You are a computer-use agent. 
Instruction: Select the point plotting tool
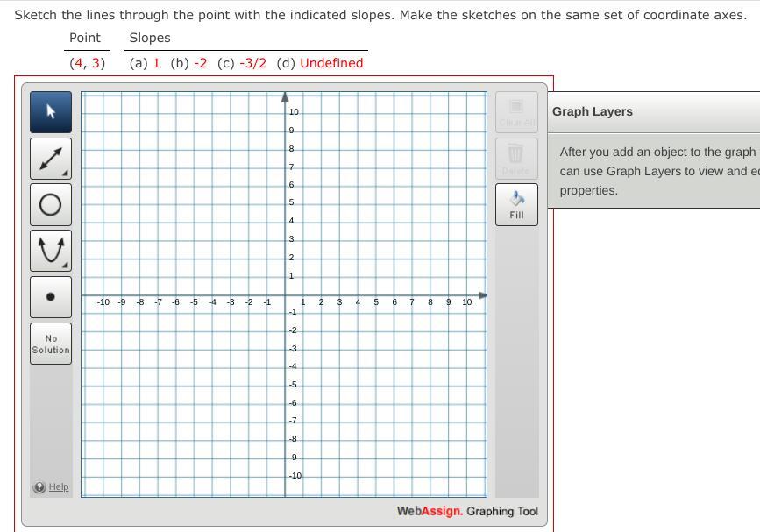click(51, 297)
